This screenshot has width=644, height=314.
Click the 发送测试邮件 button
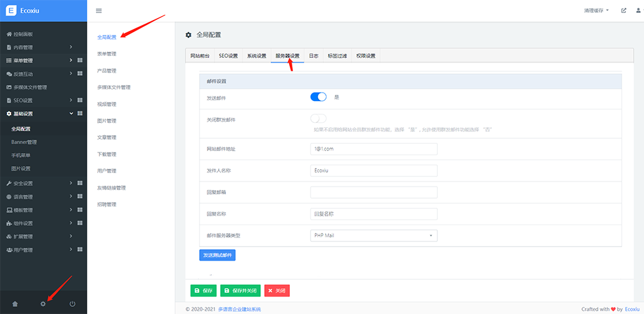(217, 255)
